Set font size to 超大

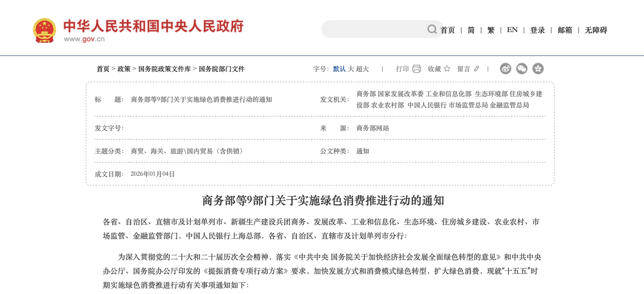tap(363, 69)
